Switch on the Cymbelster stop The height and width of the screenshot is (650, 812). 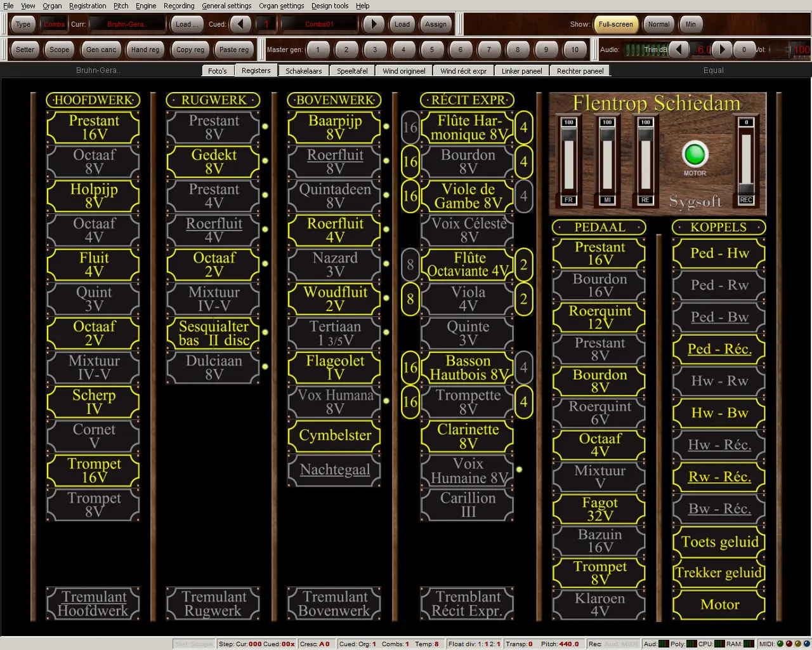335,436
